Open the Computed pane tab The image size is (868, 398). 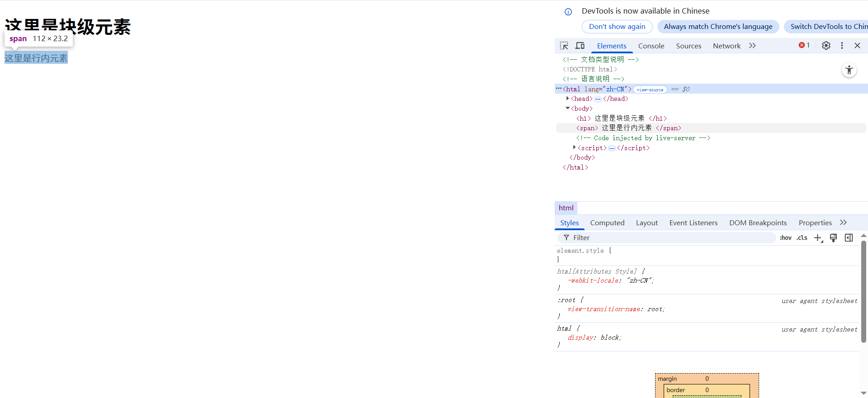point(607,223)
